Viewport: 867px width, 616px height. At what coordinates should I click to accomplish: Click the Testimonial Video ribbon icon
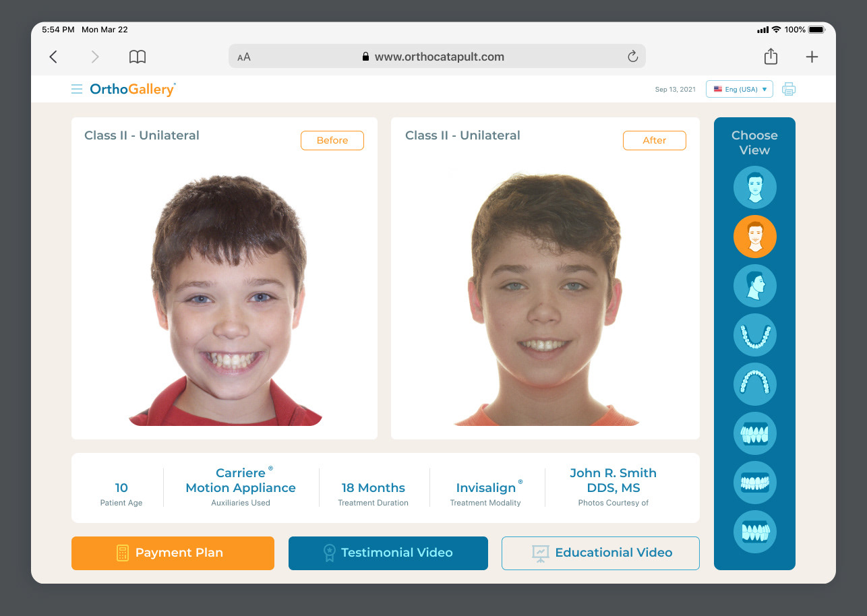click(329, 553)
